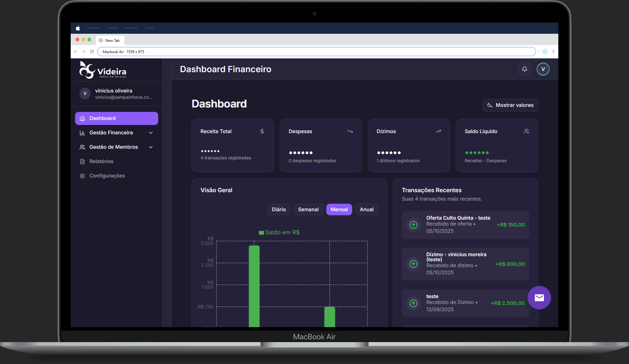Click the upward trend icon on Dízimos

pyautogui.click(x=438, y=131)
